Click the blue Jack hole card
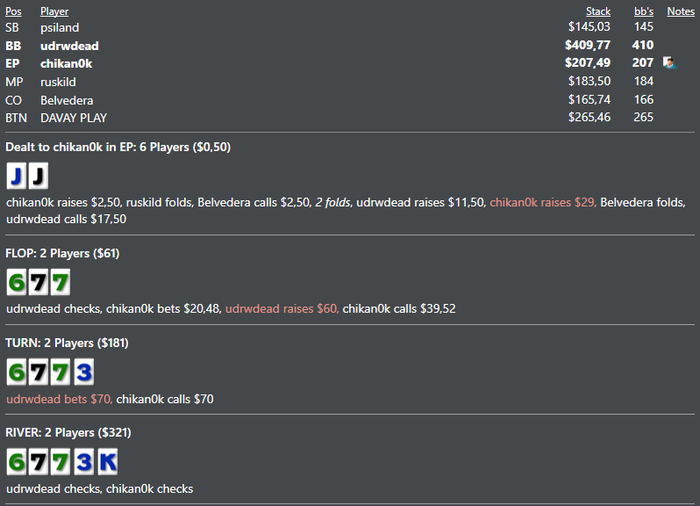 pos(15,177)
